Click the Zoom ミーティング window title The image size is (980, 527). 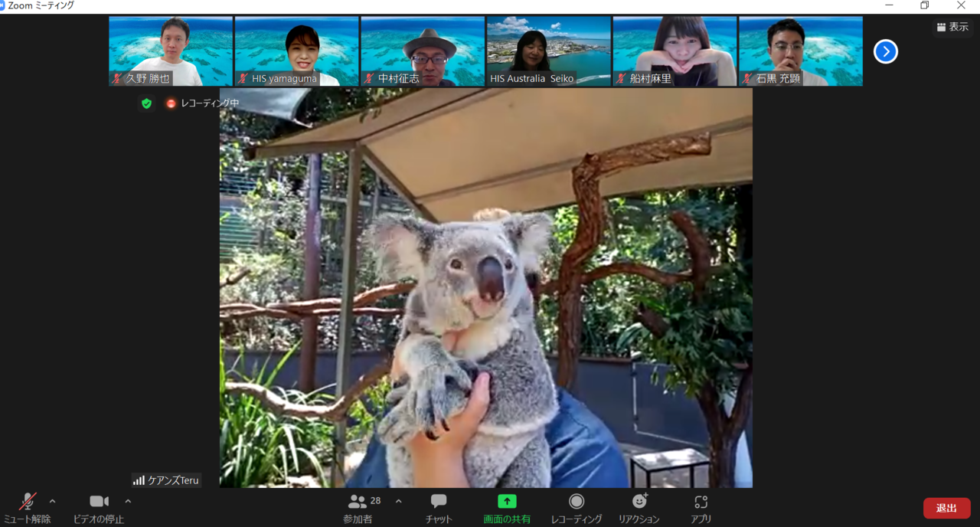point(41,5)
